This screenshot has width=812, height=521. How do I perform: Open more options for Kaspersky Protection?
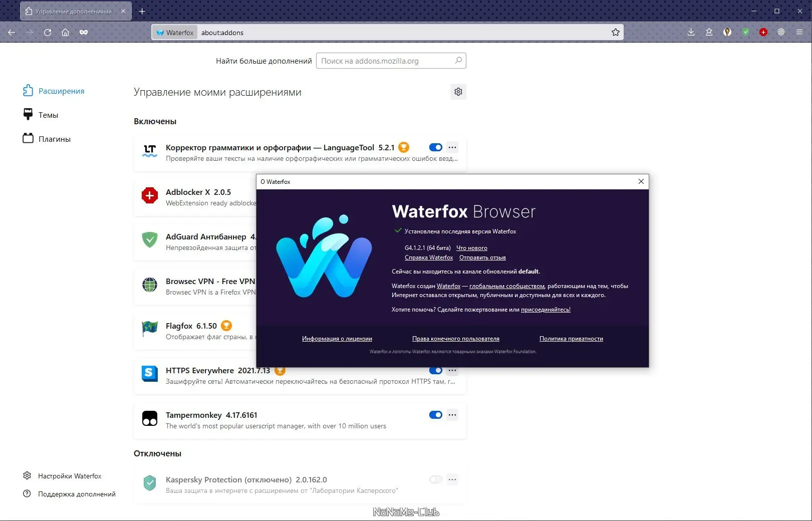(x=452, y=479)
